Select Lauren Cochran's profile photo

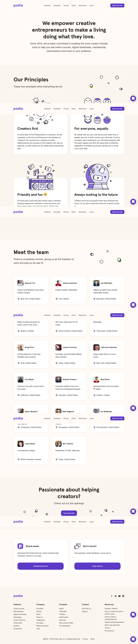(58, 347)
